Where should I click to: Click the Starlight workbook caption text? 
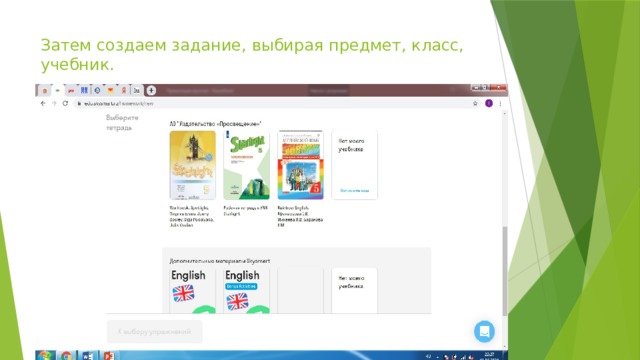(246, 211)
